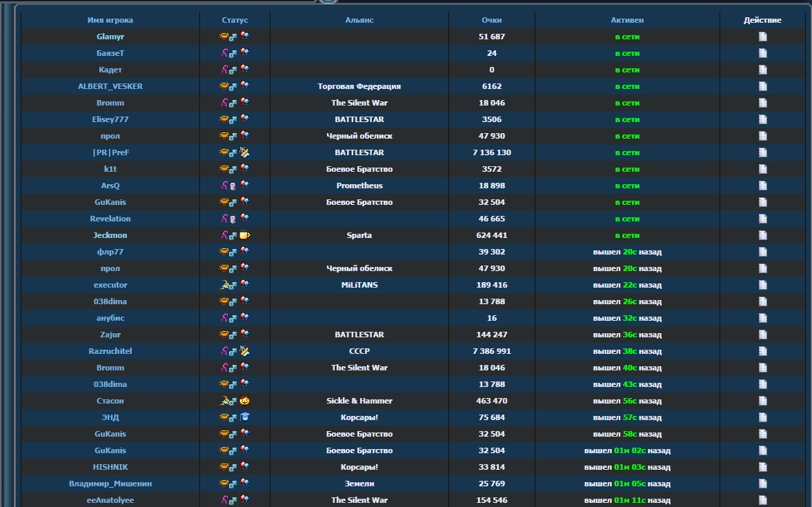Open the Торговая Федерация alliance link
This screenshot has height=507, width=812.
pyautogui.click(x=359, y=86)
